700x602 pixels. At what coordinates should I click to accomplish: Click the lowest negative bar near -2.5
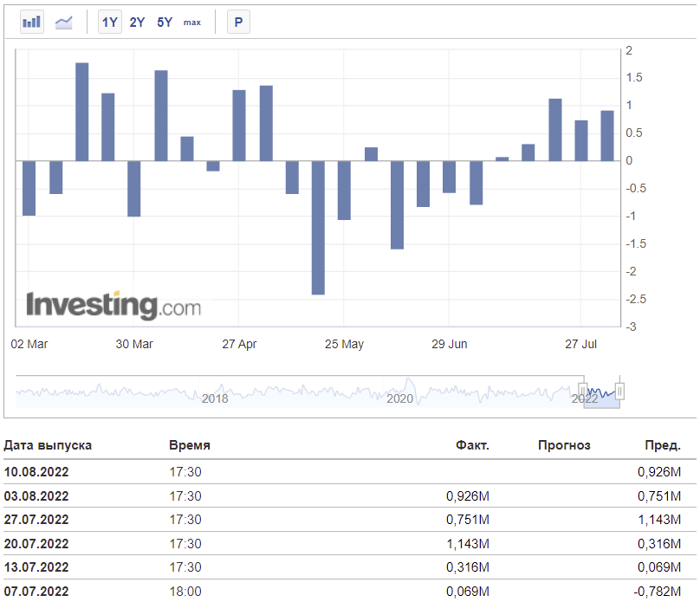(318, 228)
